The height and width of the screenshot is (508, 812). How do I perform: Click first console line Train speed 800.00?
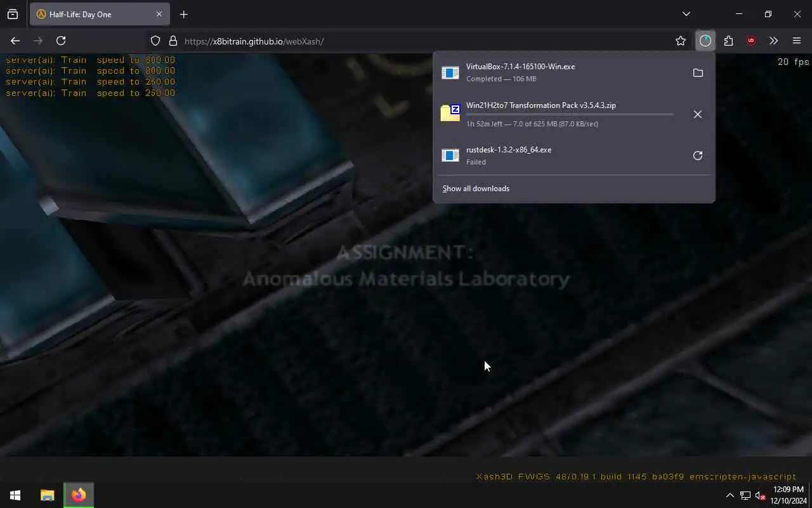point(90,60)
